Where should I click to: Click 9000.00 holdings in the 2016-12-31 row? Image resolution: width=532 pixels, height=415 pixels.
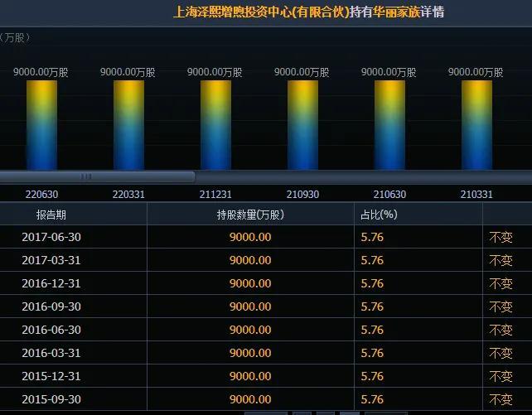(x=250, y=283)
